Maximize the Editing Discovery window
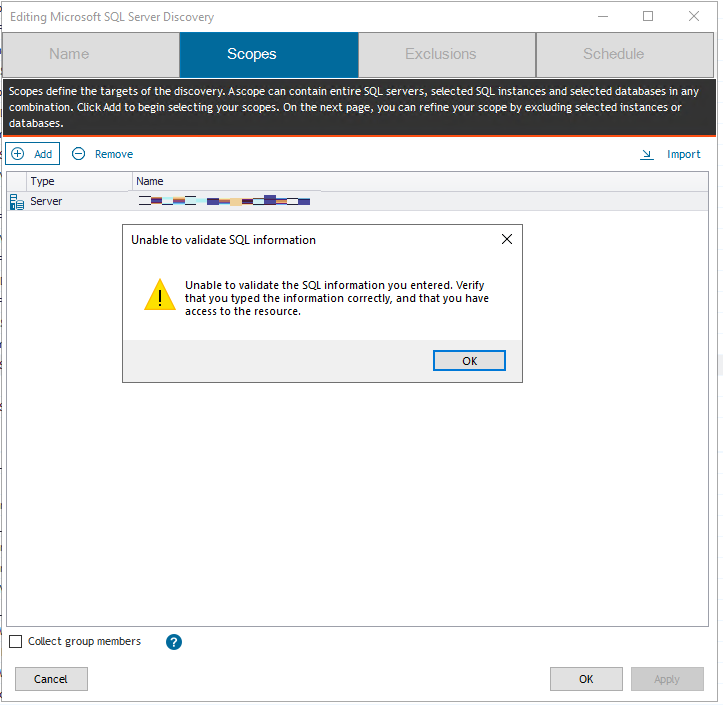Image resolution: width=723 pixels, height=706 pixels. pyautogui.click(x=648, y=17)
